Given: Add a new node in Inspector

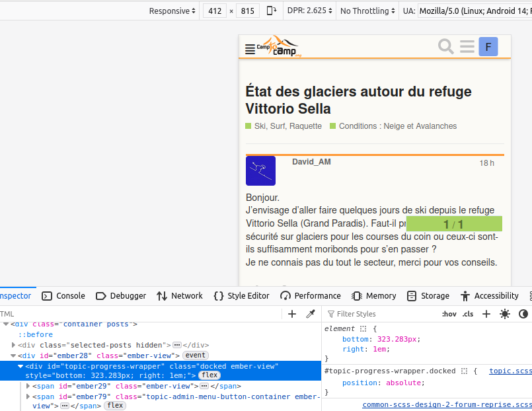Looking at the screenshot, I should (x=292, y=314).
